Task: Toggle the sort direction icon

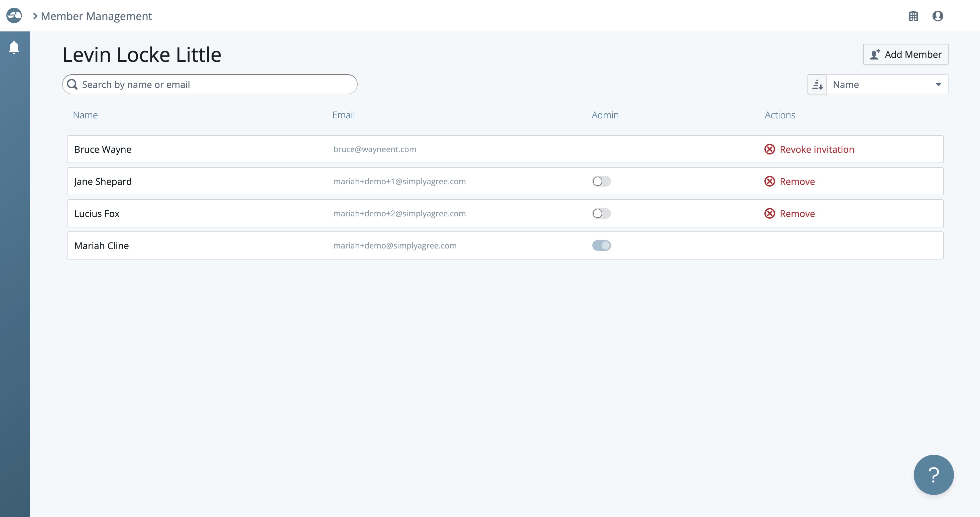Action: [817, 85]
